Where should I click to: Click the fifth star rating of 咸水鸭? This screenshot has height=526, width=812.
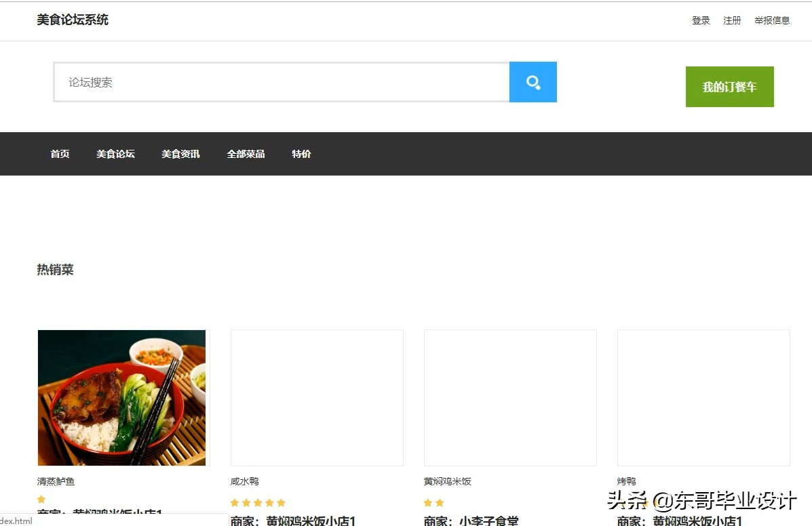tap(282, 502)
